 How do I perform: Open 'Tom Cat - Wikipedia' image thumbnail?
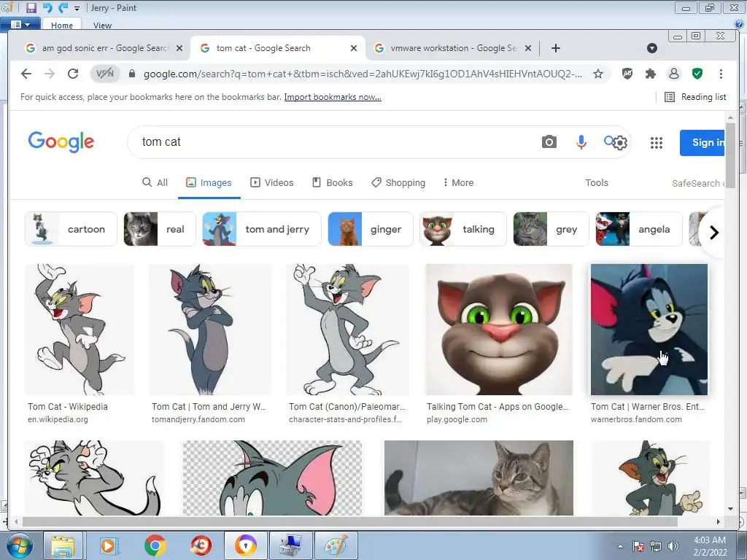pyautogui.click(x=79, y=330)
